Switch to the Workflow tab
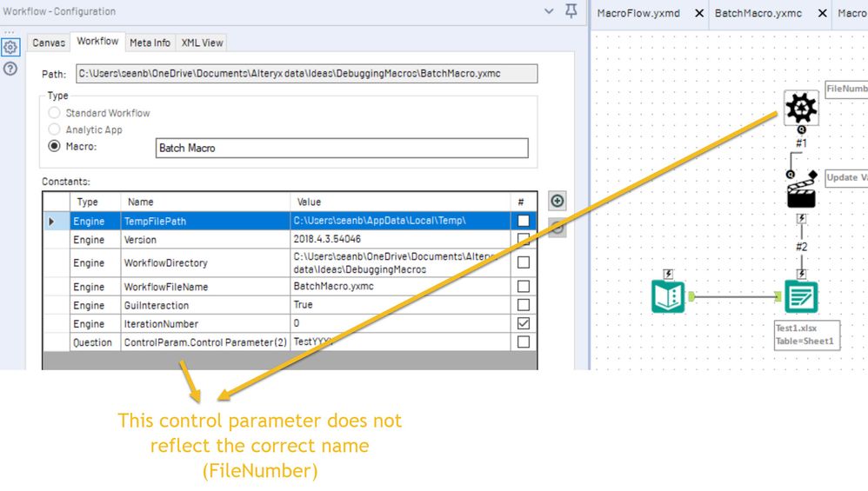 point(97,41)
